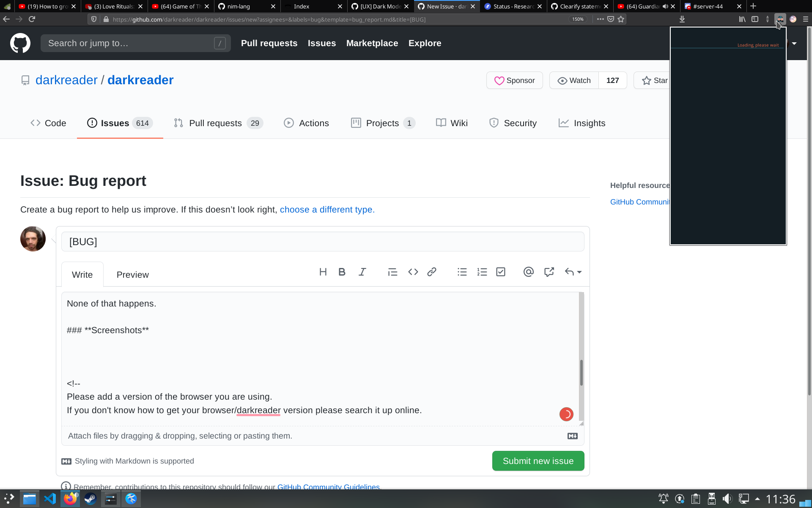Open the profile menu caret
Viewport: 812px width, 508px height.
pos(795,43)
